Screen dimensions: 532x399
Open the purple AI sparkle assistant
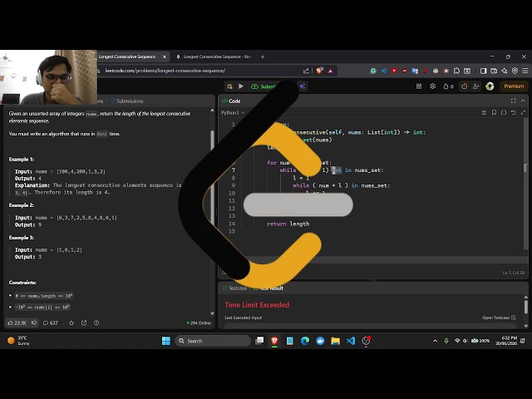[x=302, y=86]
